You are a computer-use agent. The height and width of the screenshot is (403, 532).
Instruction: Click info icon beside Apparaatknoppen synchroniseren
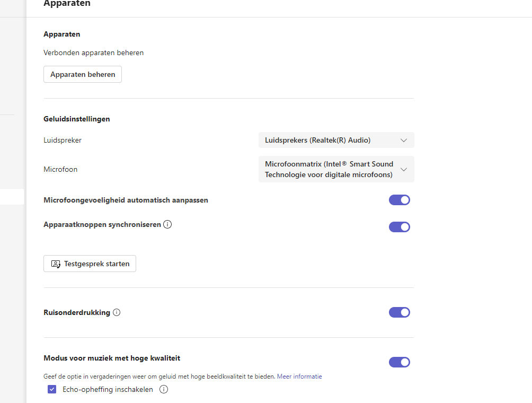click(167, 224)
